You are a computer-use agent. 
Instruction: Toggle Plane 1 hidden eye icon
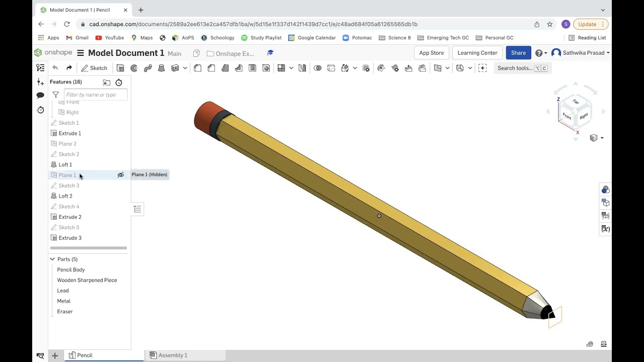[121, 175]
